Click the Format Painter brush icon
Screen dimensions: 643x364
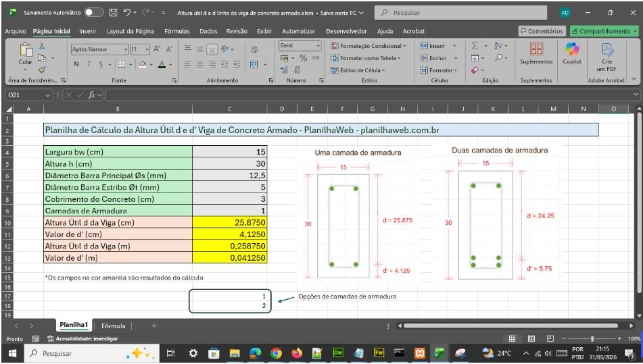click(x=42, y=70)
